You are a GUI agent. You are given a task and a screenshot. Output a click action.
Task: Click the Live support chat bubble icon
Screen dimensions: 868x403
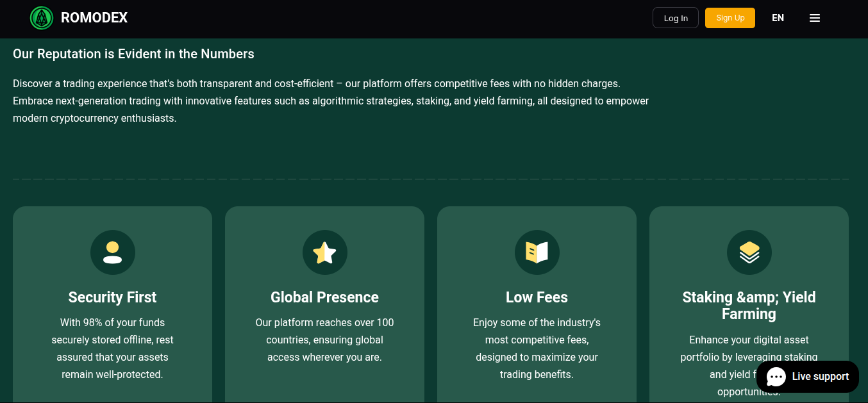[776, 377]
